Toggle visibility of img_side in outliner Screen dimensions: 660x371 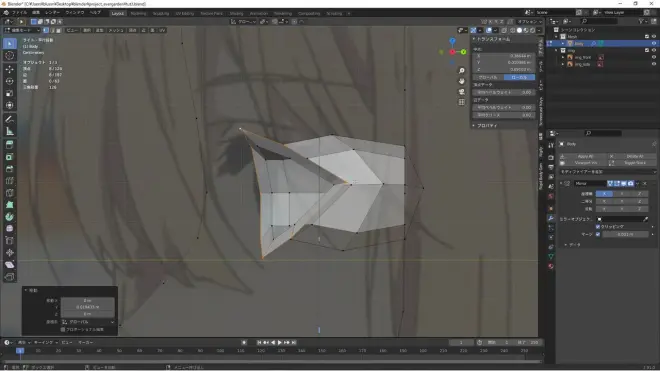(x=654, y=64)
